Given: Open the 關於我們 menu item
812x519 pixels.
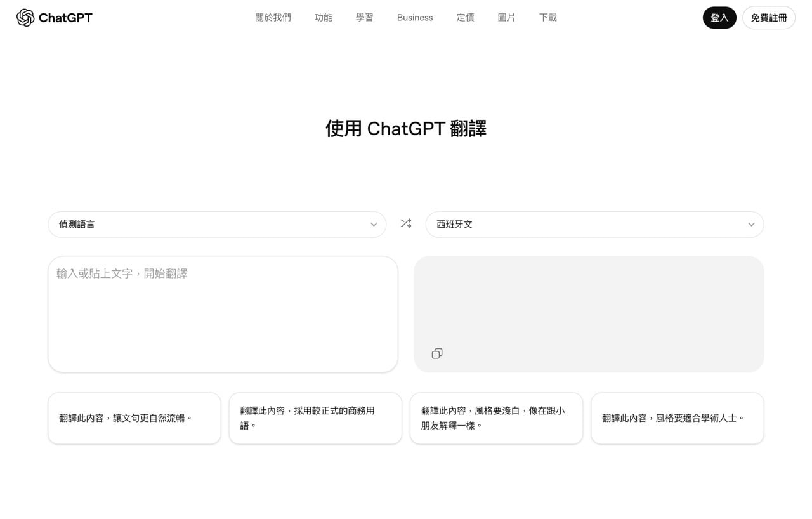Looking at the screenshot, I should pyautogui.click(x=273, y=17).
